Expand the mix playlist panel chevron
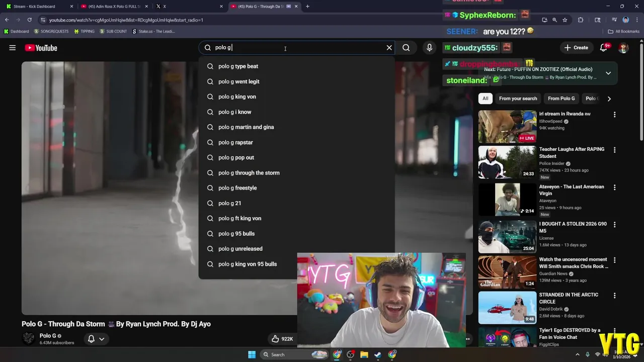The height and width of the screenshot is (362, 644). [608, 73]
